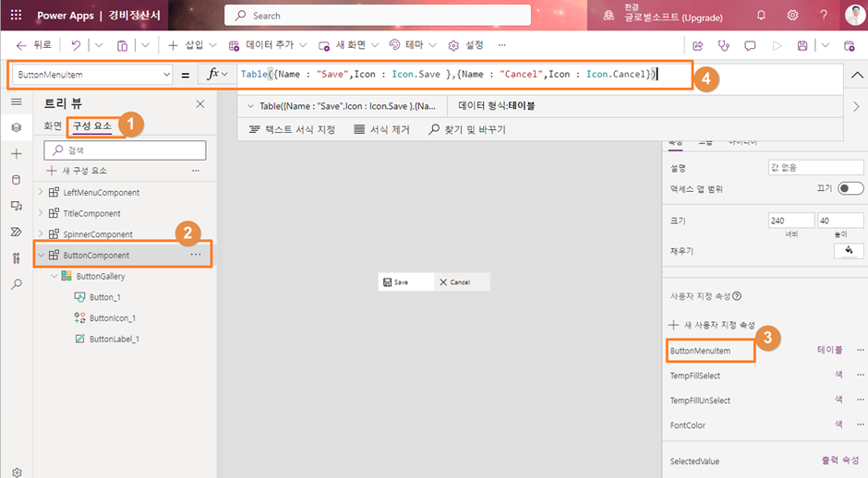
Task: Open ButtonComponent more options ellipsis
Action: tap(196, 255)
